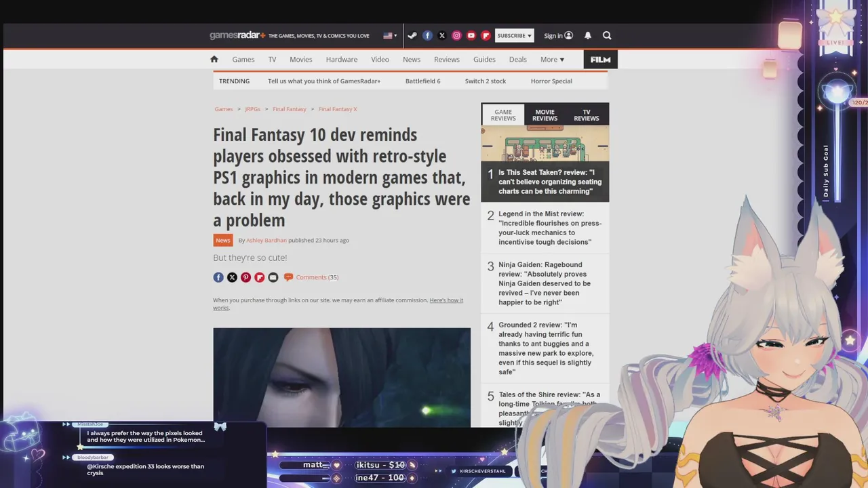Switch to the Game Reviews tab

click(x=503, y=115)
